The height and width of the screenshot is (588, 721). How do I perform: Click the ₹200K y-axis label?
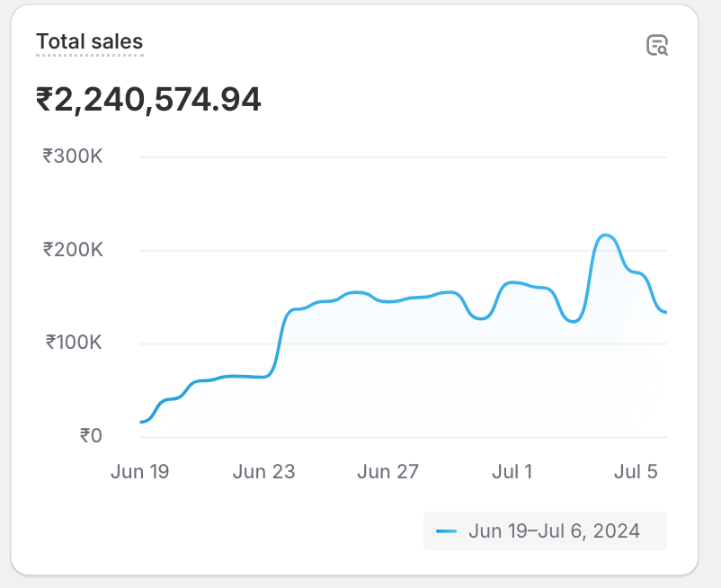[x=73, y=250]
